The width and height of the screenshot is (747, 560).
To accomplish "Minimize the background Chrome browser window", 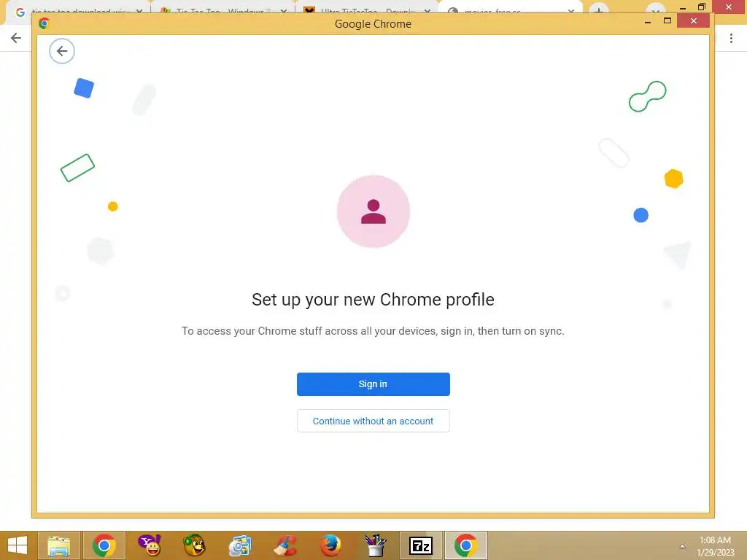I will pos(683,7).
